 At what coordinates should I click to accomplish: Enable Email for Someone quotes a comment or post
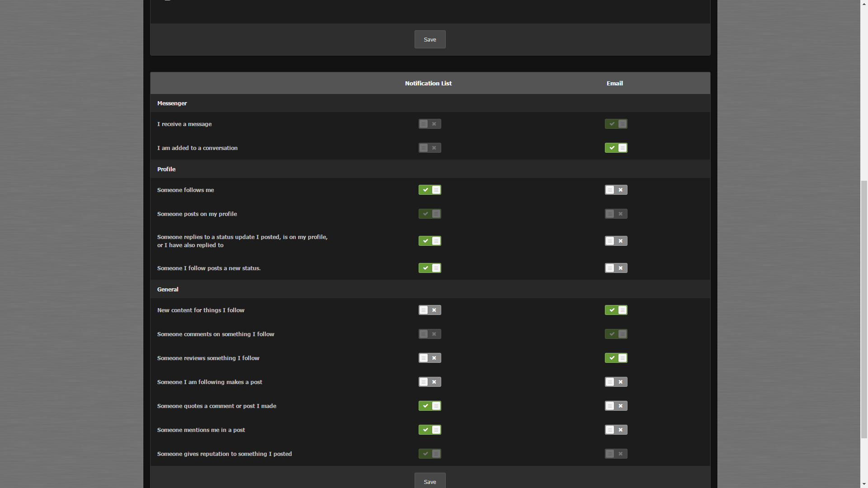tap(616, 406)
